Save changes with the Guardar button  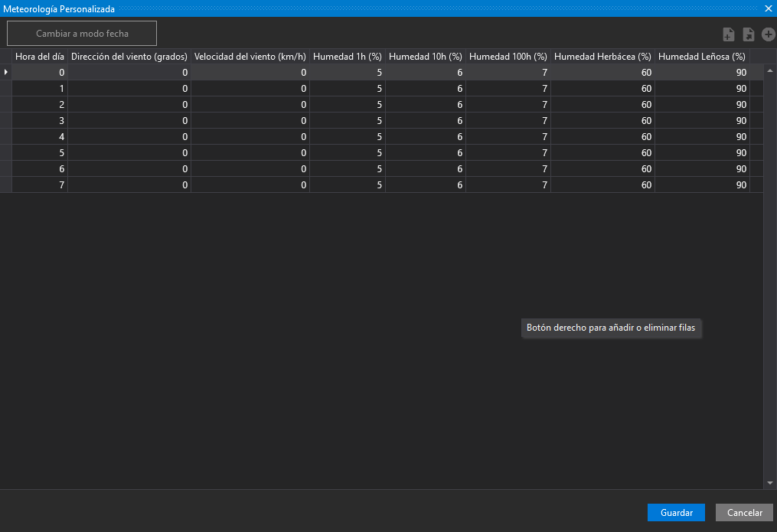pos(676,513)
